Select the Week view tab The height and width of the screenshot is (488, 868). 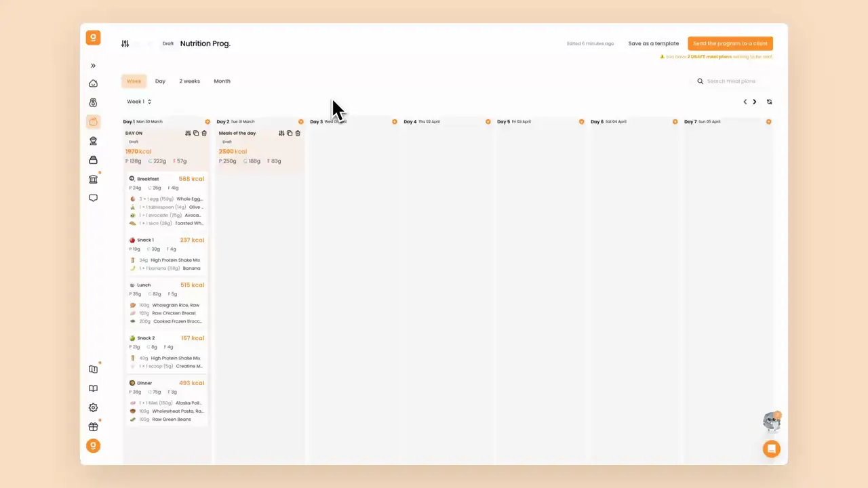[134, 81]
